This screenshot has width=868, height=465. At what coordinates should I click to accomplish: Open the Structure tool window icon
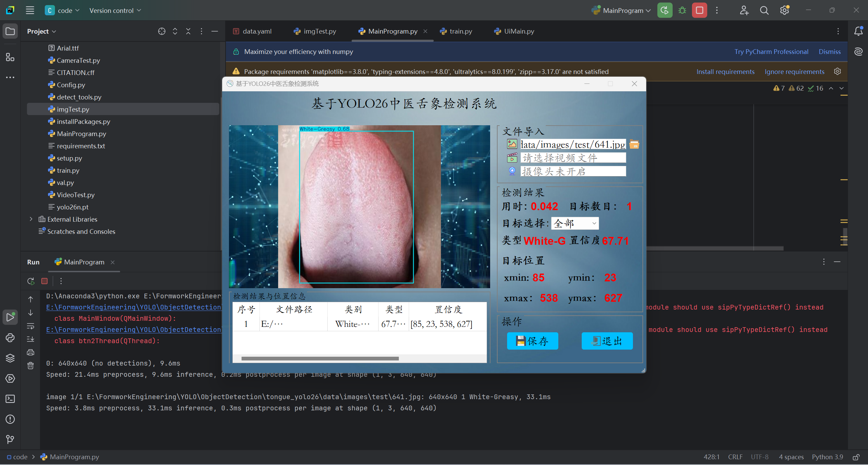(10, 57)
